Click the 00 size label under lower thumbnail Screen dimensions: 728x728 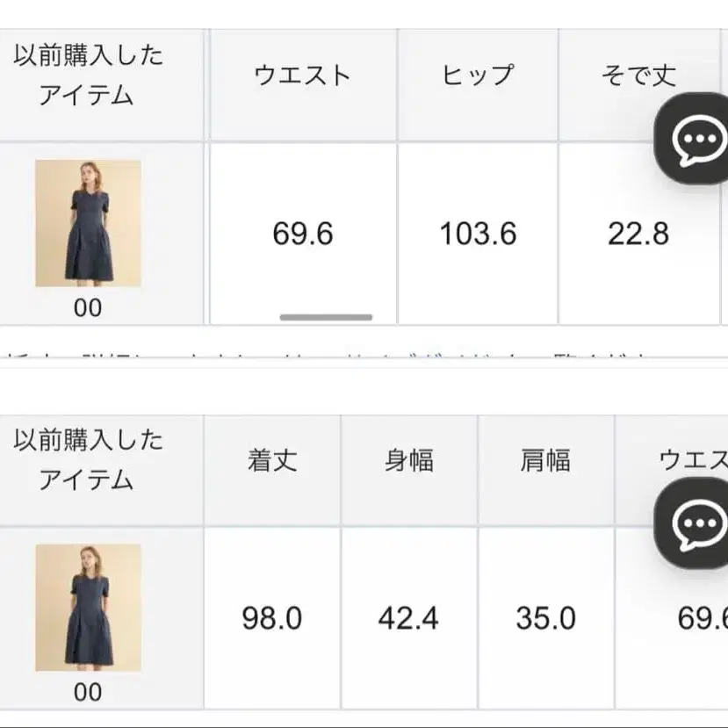click(x=88, y=692)
